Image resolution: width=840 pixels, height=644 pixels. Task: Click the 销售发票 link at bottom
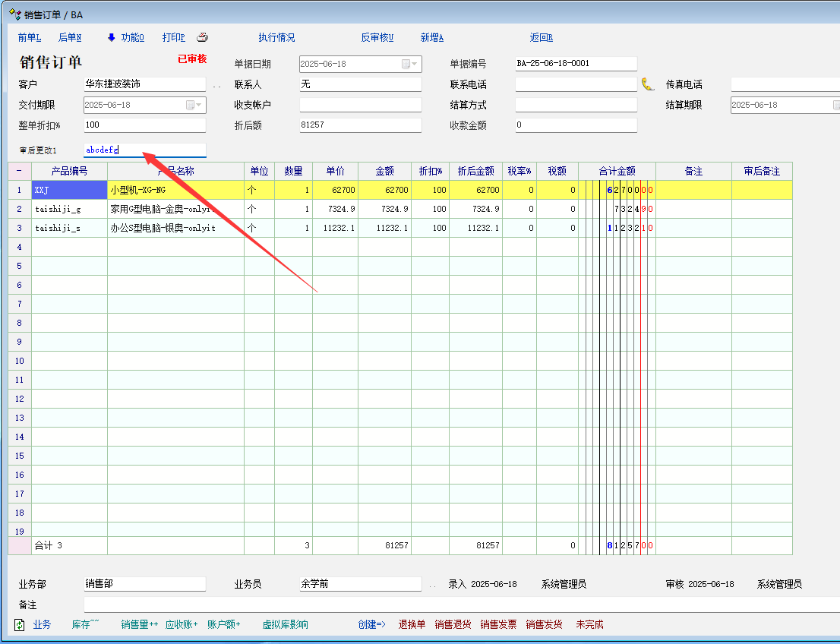[x=498, y=624]
